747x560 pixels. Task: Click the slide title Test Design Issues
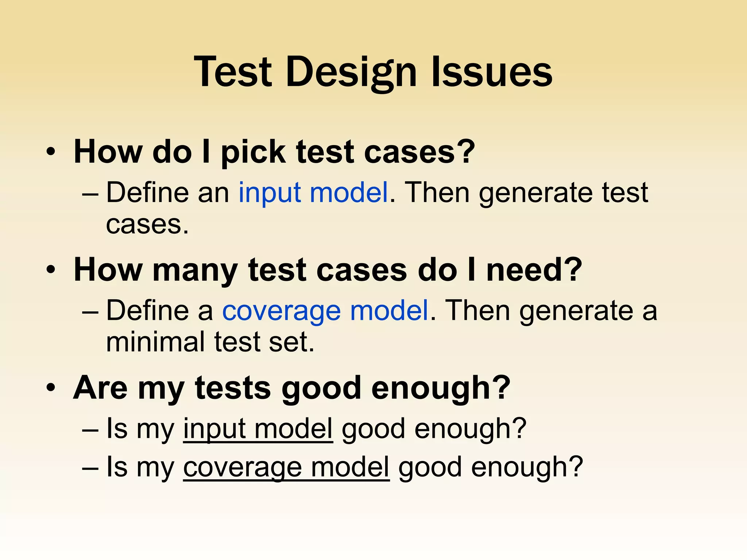click(x=373, y=72)
